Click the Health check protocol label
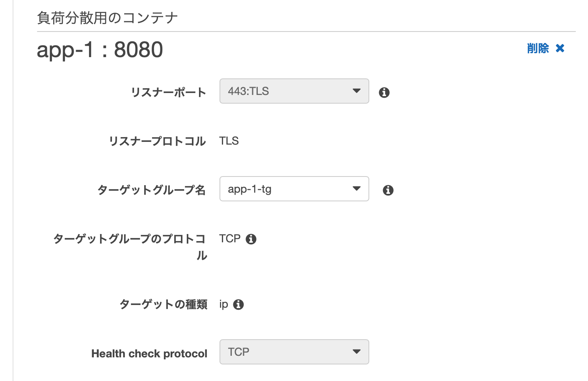Viewport: 588px width, 381px height. (x=149, y=353)
